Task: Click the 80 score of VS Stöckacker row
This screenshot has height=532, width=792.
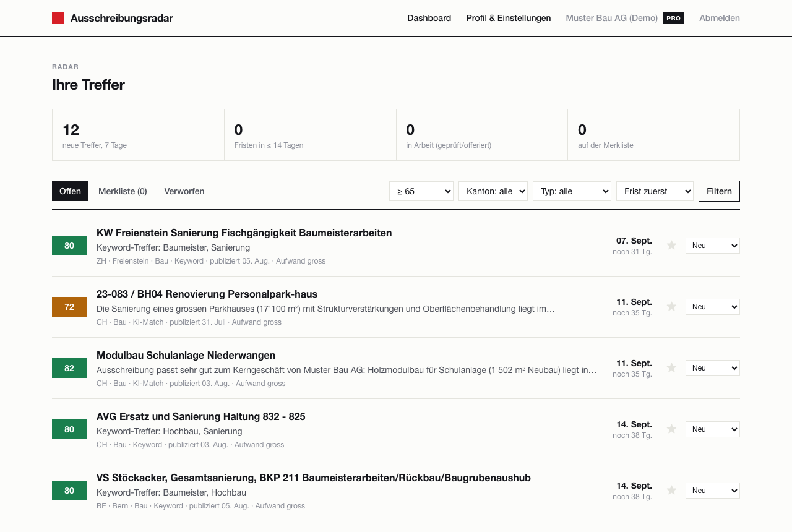Action: pos(69,491)
